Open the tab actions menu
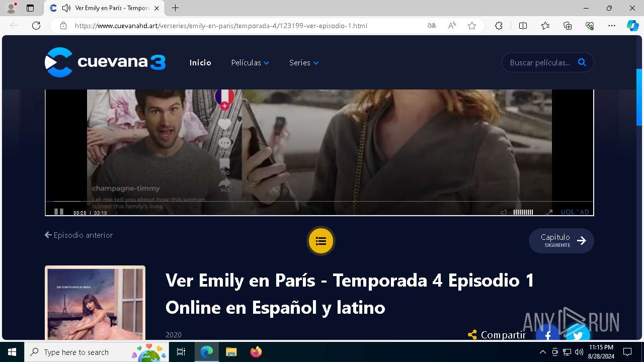644x362 pixels. tap(30, 8)
